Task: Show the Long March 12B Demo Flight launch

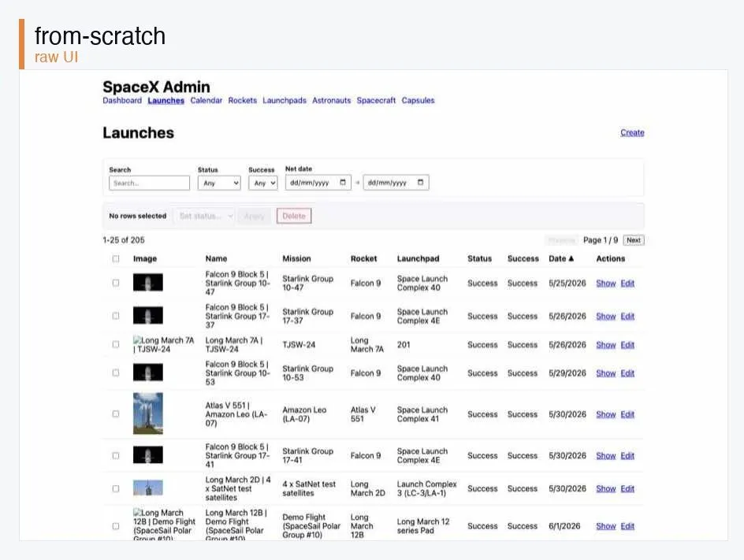Action: (x=606, y=526)
